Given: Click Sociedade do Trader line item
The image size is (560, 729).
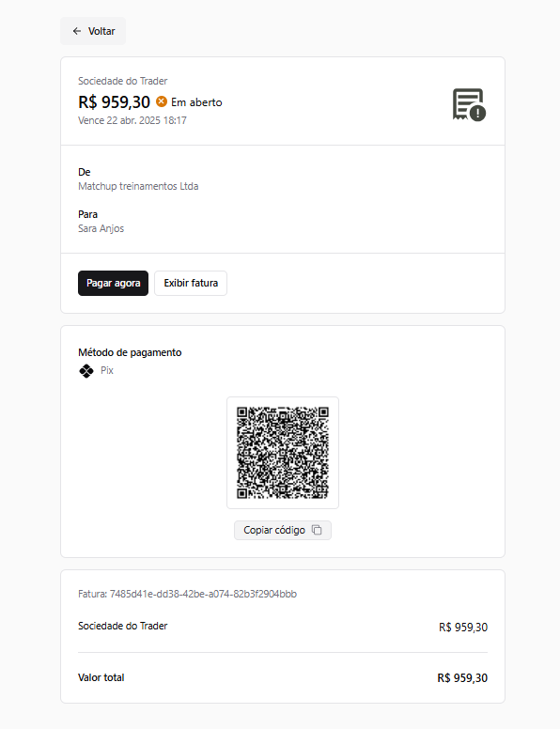Looking at the screenshot, I should pos(123,626).
